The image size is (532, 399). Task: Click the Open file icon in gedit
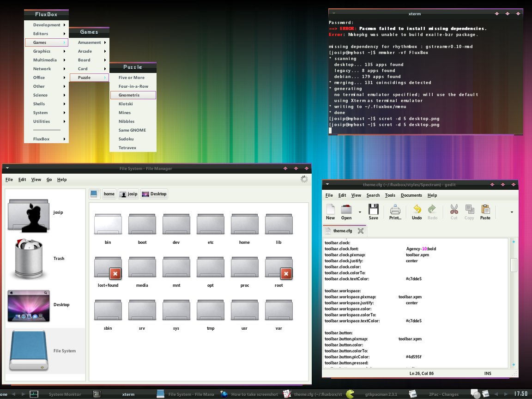coord(346,212)
